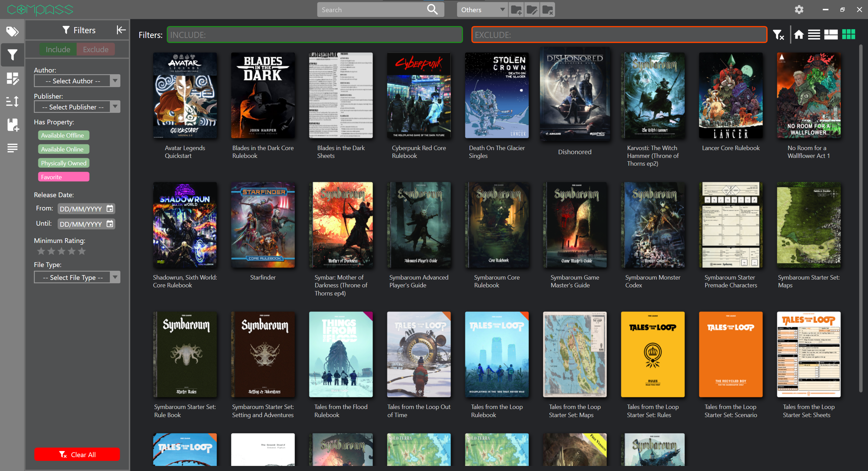Image resolution: width=868 pixels, height=471 pixels.
Task: Toggle the Include filter tab
Action: tap(57, 49)
